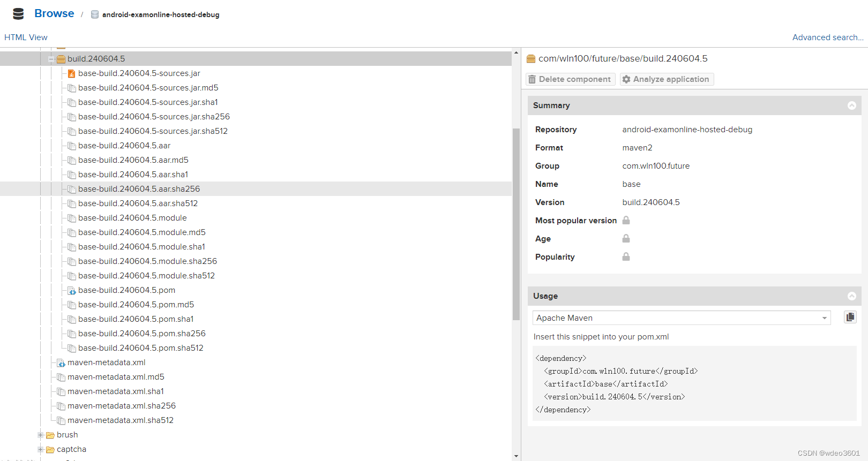Click the lock icon beside Popularity

(626, 256)
